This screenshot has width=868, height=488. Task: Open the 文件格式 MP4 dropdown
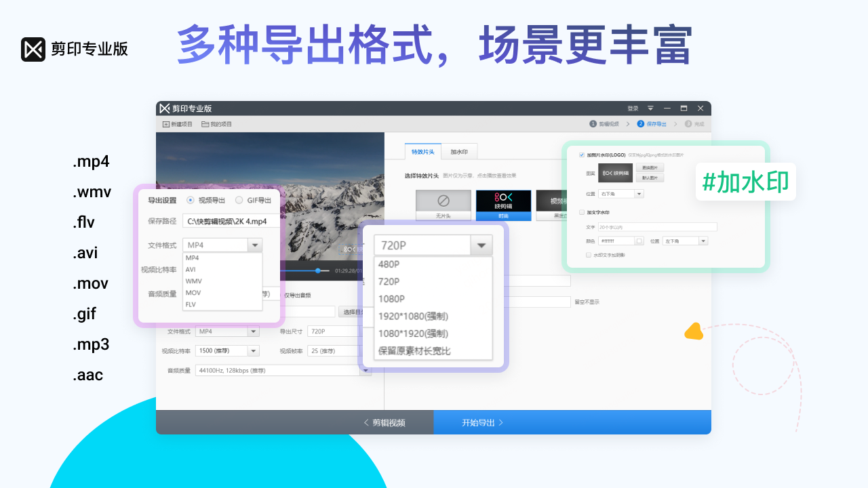pyautogui.click(x=254, y=245)
